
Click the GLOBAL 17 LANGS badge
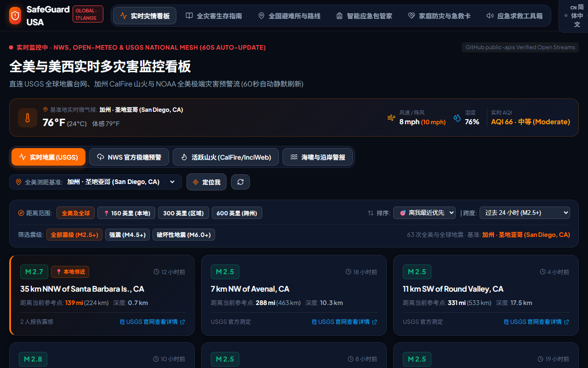coord(88,14)
